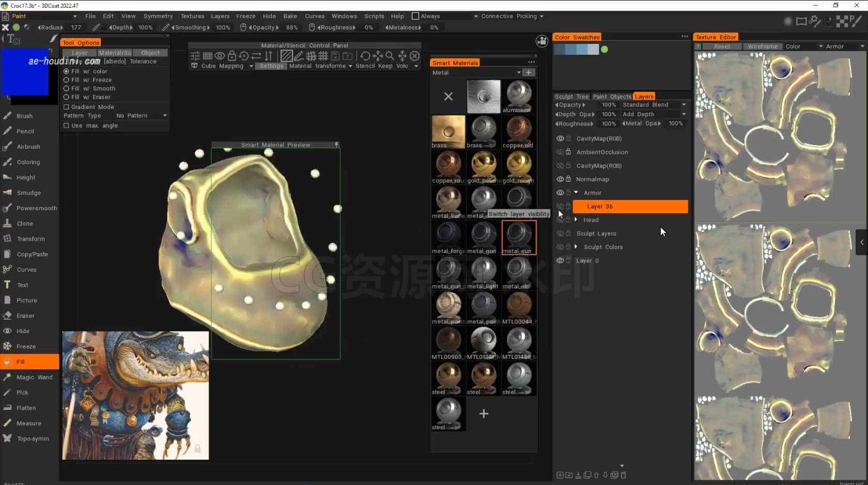Click the rotate icon in Material/Stencil panel
Image resolution: width=868 pixels, height=485 pixels.
365,56
